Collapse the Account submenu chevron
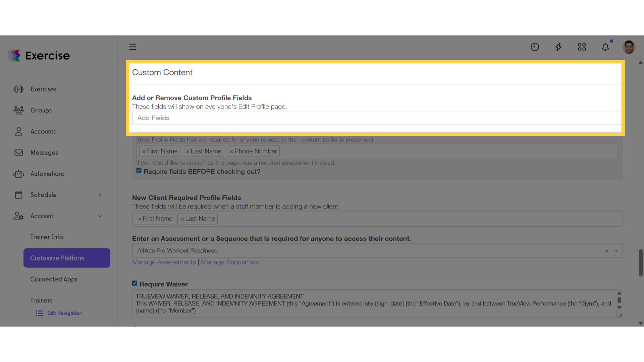Viewport: 644px width, 362px height. pyautogui.click(x=100, y=216)
